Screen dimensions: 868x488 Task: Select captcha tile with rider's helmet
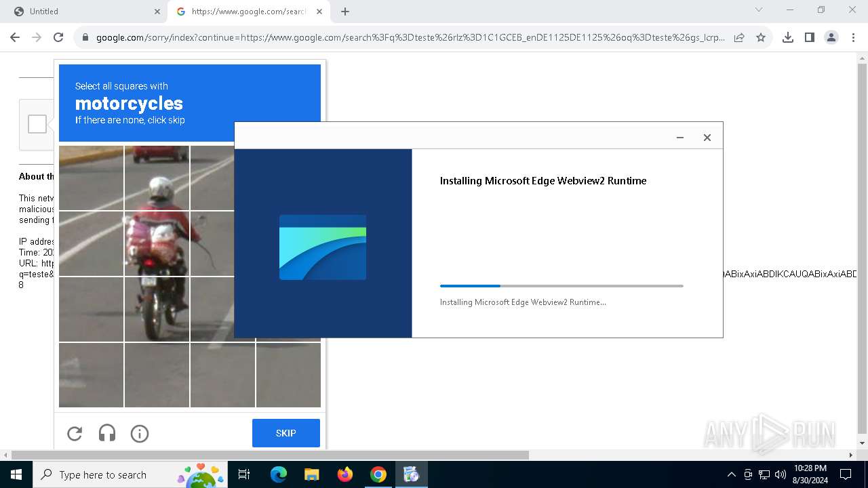tap(157, 178)
